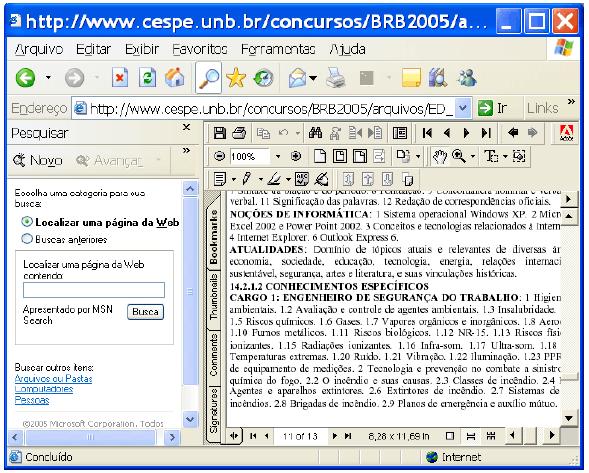Open the Back button history dropdown
Image resolution: width=589 pixels, height=473 pixels.
48,78
